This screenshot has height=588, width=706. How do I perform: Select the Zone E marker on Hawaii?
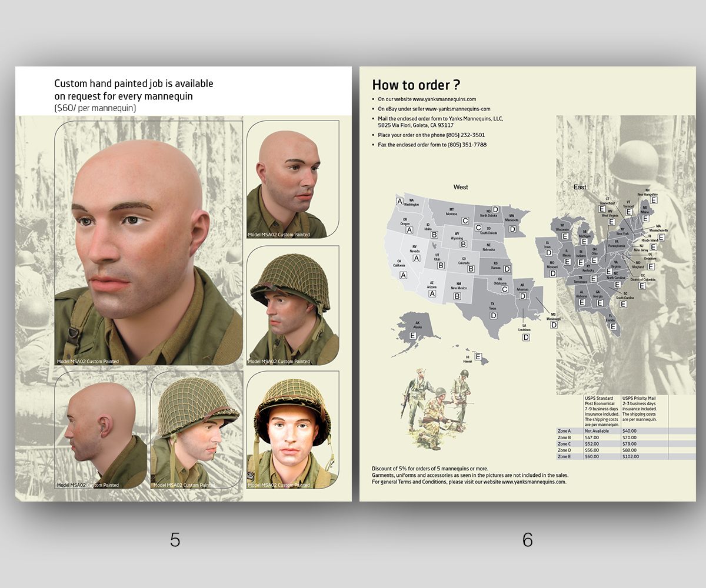478,356
